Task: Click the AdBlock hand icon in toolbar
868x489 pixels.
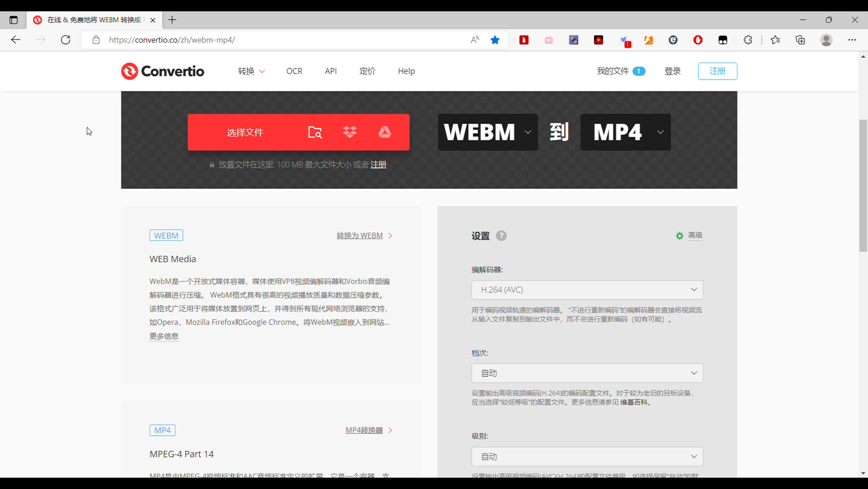Action: [698, 40]
